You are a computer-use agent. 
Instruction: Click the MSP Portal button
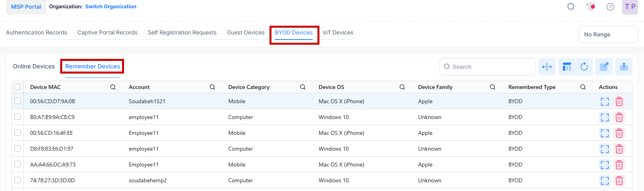click(26, 7)
